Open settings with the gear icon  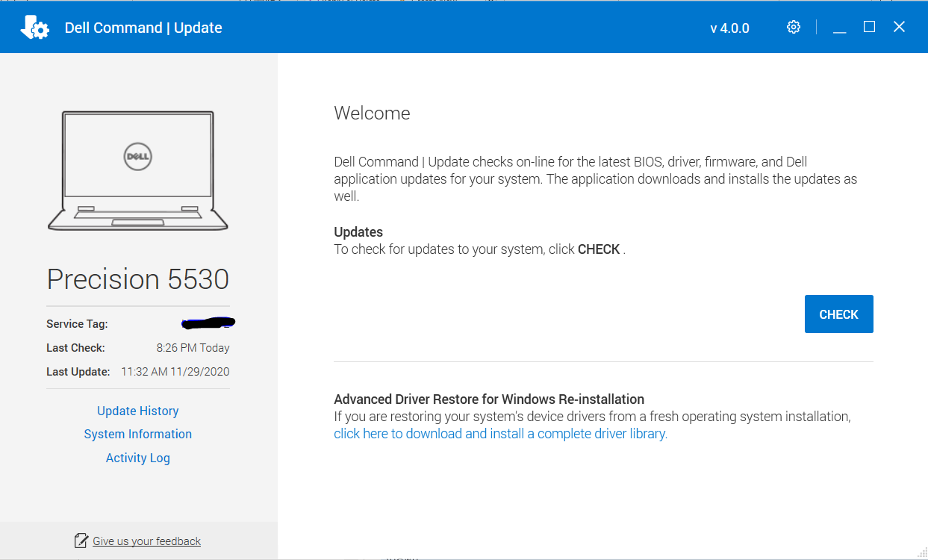[x=794, y=28]
